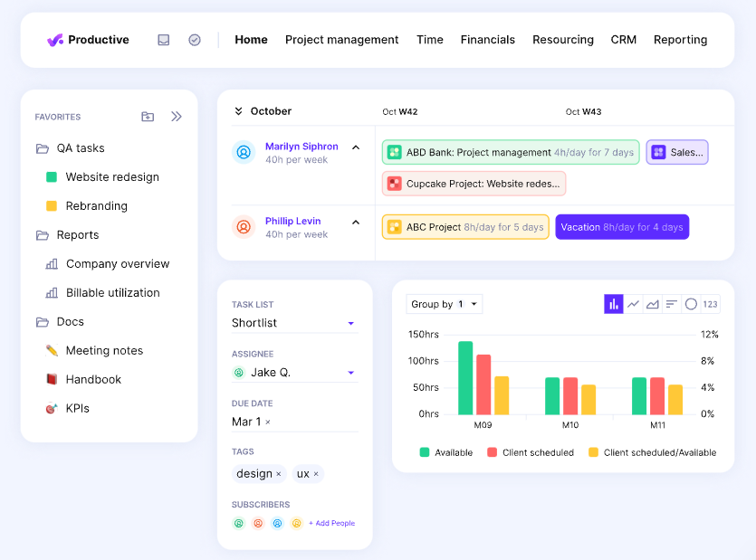Collapse Marilyn Siphron's booking row

pos(356,146)
